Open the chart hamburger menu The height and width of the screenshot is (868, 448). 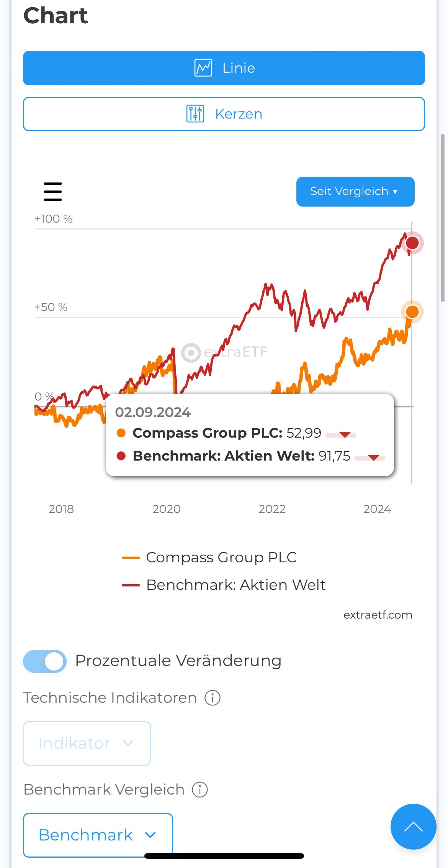click(53, 191)
